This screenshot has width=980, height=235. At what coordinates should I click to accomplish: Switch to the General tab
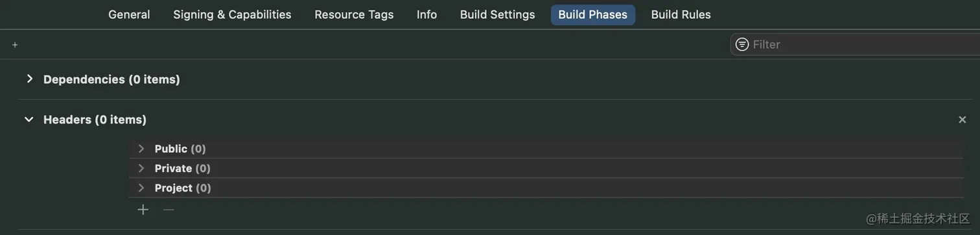129,14
